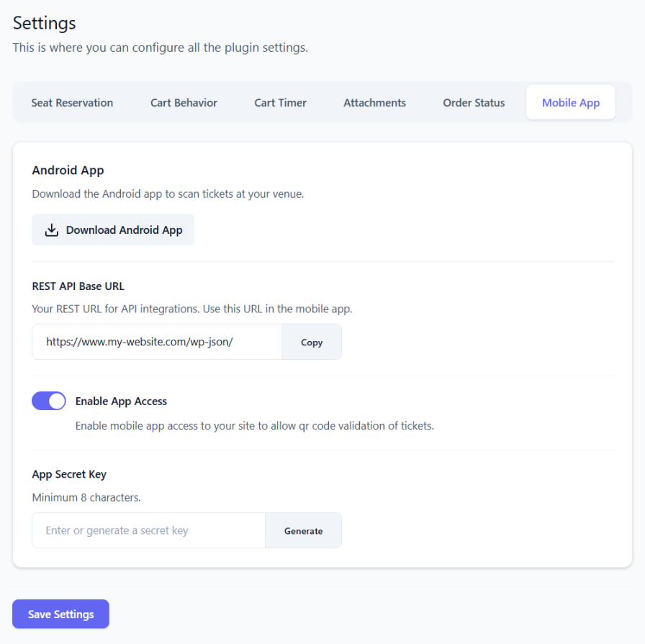Click the download arrow icon
Image resolution: width=645 pixels, height=644 pixels.
coord(51,230)
